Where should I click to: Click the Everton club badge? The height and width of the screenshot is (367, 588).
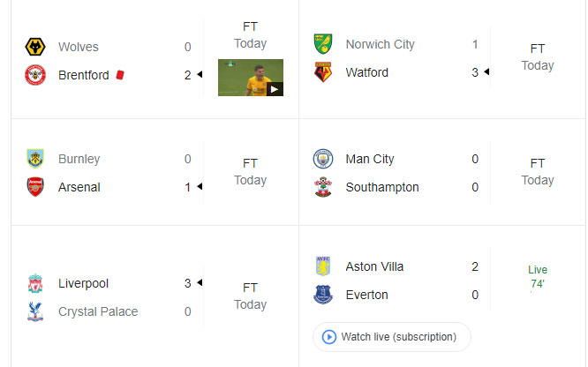tap(323, 295)
